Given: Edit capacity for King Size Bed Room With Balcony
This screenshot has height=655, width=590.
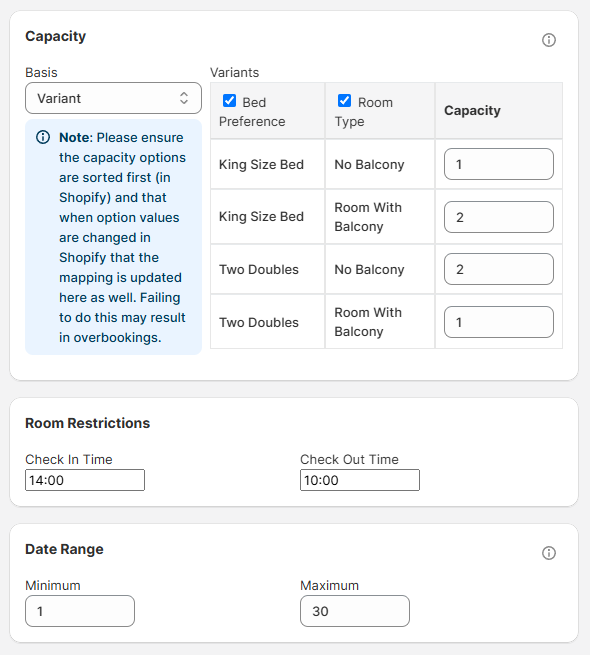Looking at the screenshot, I should (x=498, y=217).
